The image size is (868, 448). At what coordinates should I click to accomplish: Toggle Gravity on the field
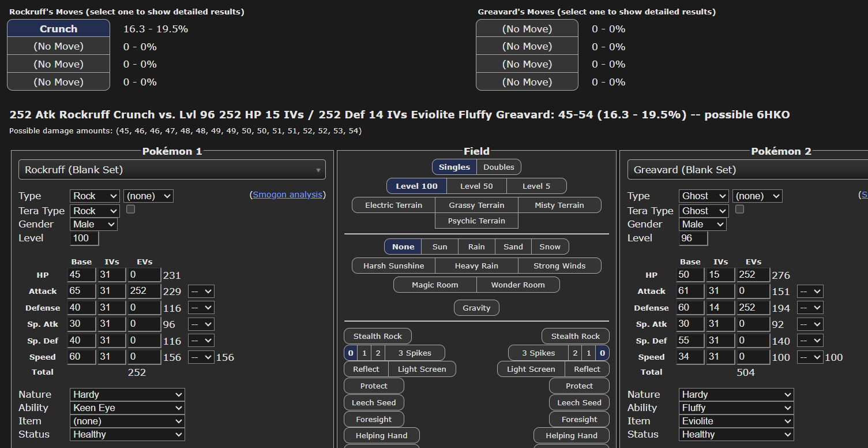(x=476, y=308)
